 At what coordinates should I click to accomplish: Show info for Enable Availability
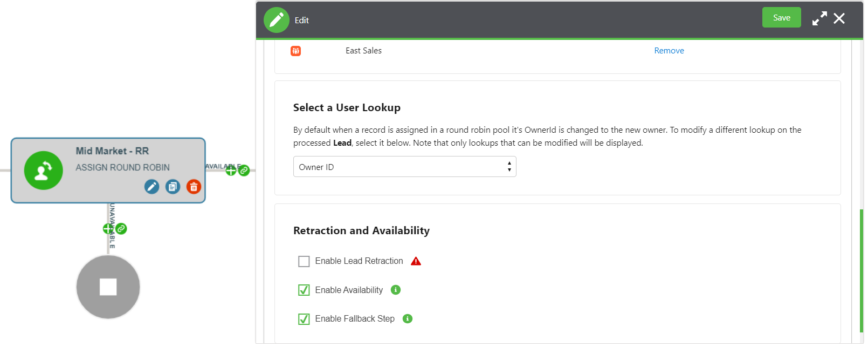point(396,290)
